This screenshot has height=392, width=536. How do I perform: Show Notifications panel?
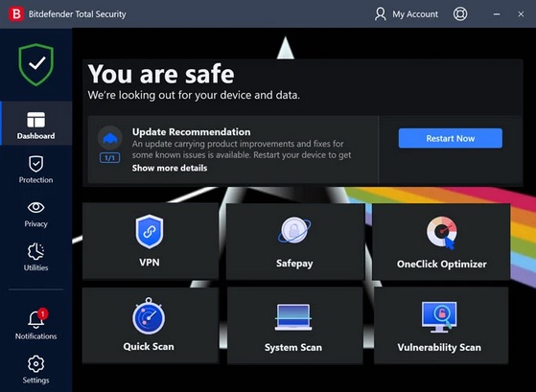(x=35, y=325)
